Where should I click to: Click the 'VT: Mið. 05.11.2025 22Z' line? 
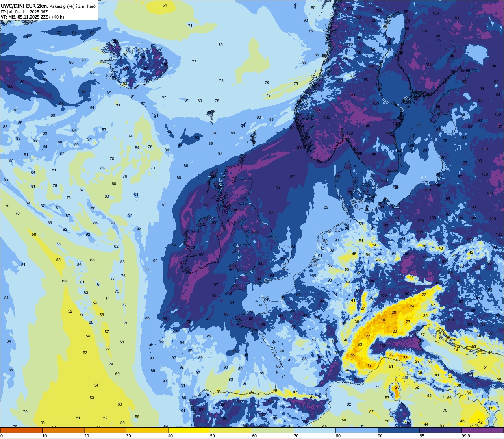pyautogui.click(x=24, y=17)
